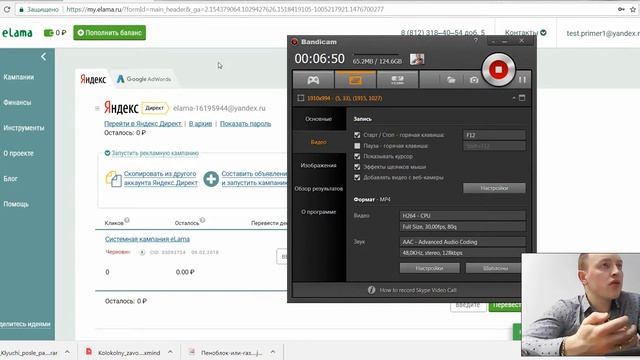
Task: Collapse the eLama sidebar with the arrow
Action: tap(43, 57)
